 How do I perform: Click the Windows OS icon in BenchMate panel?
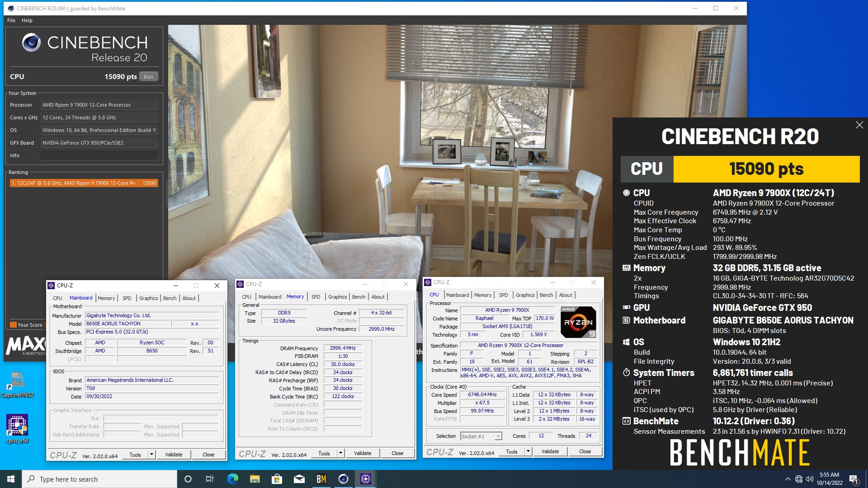click(626, 342)
